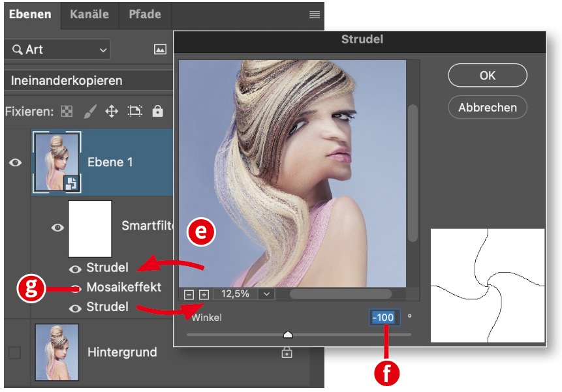This screenshot has width=562, height=392.
Task: Select the lower Strudel filter entry
Action: pyautogui.click(x=107, y=307)
